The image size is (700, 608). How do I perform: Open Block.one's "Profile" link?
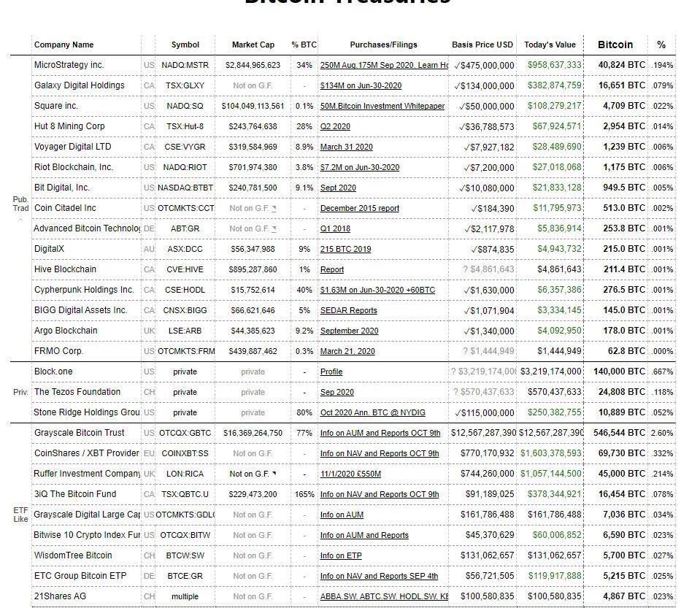pos(331,372)
